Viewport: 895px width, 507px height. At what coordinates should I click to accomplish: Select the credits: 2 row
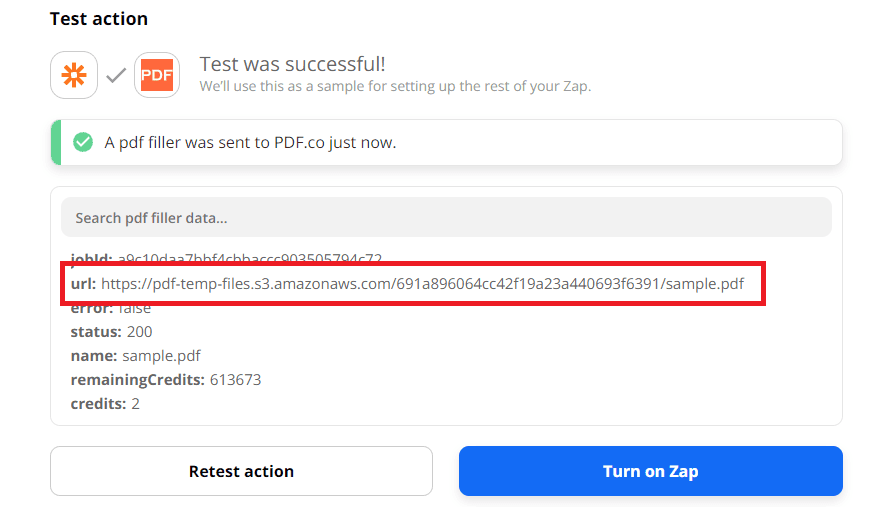click(105, 404)
